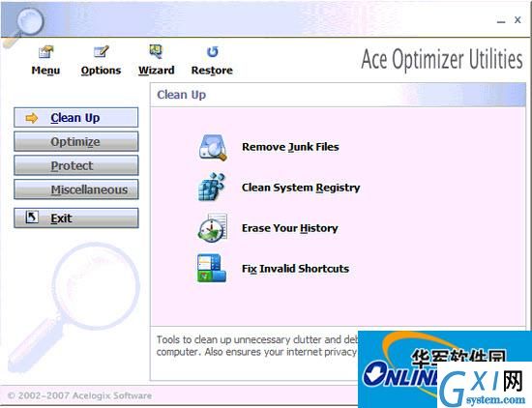The width and height of the screenshot is (532, 408).
Task: Open the Menu toolbar icon
Action: [x=46, y=52]
